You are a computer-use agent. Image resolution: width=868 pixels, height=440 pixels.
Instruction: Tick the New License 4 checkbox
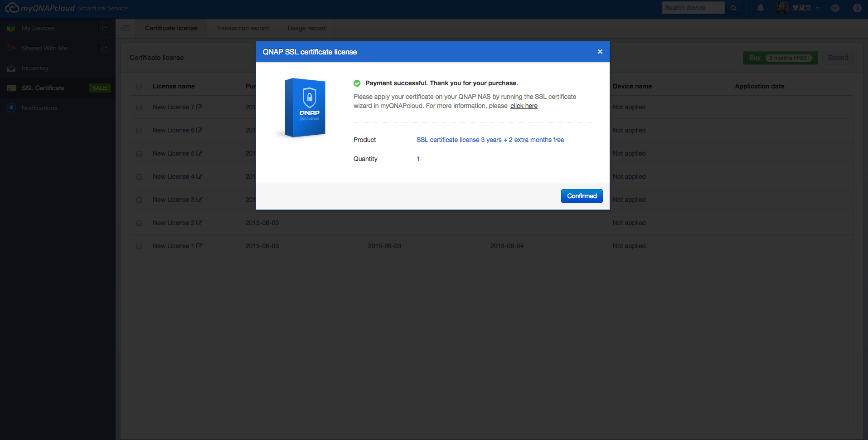tap(139, 177)
